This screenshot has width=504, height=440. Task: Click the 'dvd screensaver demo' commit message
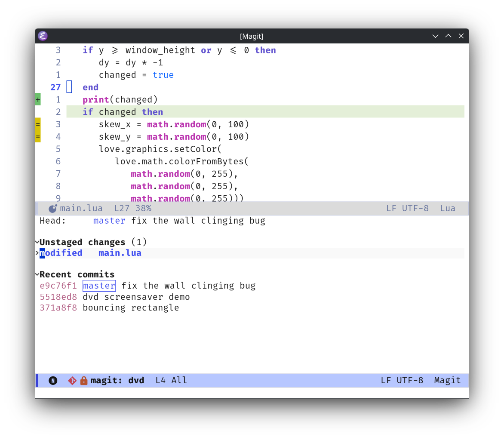pos(136,297)
